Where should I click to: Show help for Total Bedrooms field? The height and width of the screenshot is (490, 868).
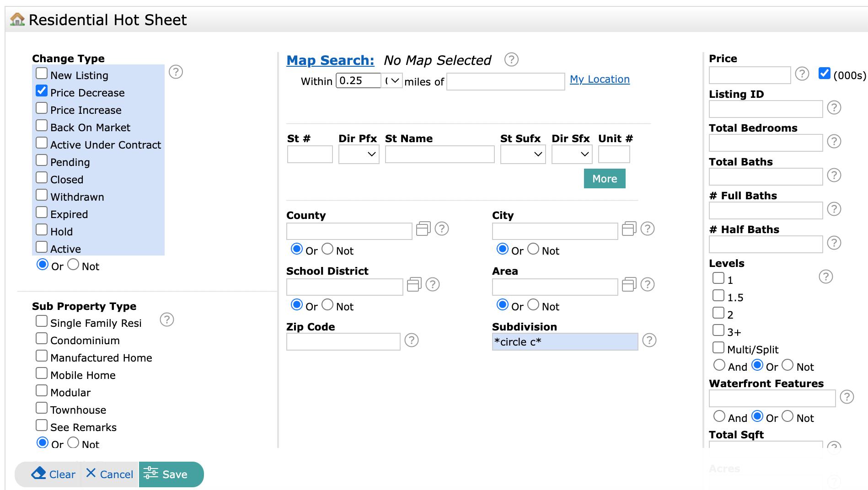click(x=834, y=141)
